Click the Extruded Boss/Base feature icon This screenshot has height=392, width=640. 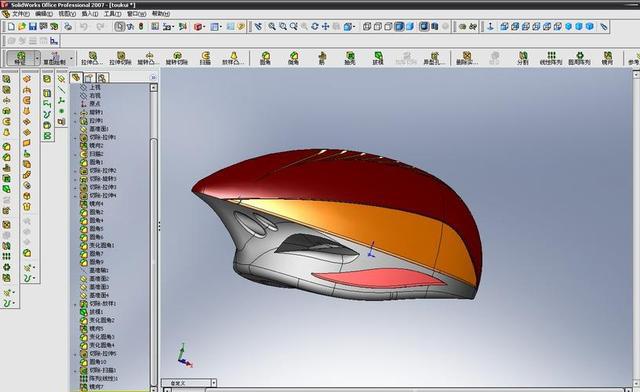[92, 58]
